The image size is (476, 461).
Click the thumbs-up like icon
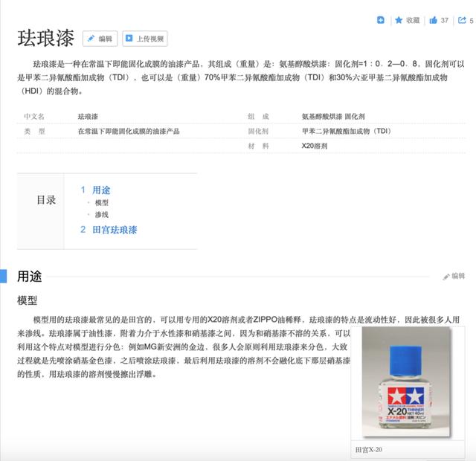433,20
